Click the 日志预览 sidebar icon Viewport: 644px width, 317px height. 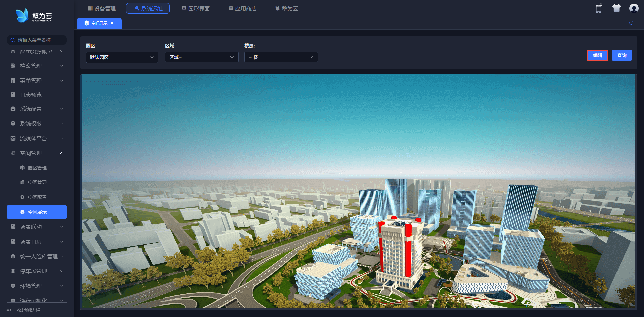[13, 95]
